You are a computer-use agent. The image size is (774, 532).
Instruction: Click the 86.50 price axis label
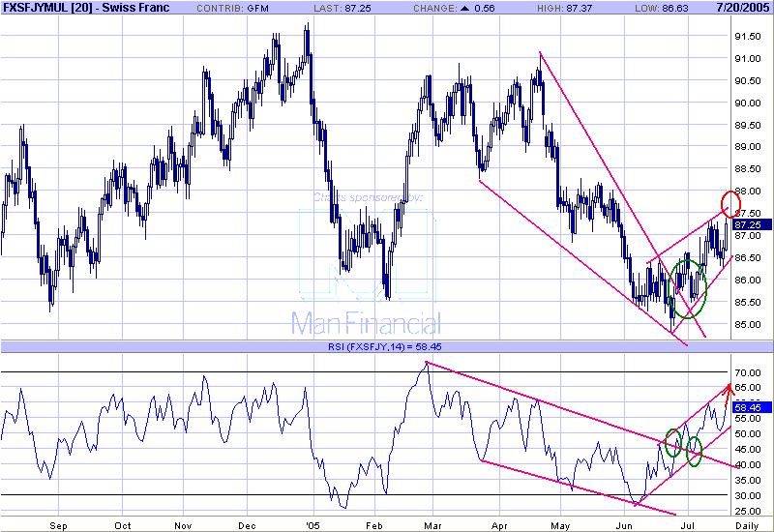click(747, 257)
